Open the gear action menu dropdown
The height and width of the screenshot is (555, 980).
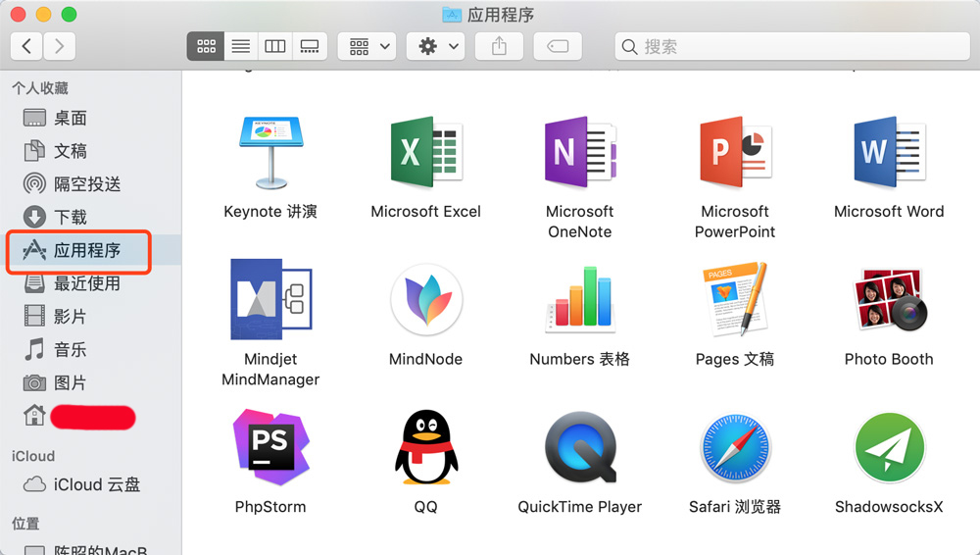(x=436, y=46)
